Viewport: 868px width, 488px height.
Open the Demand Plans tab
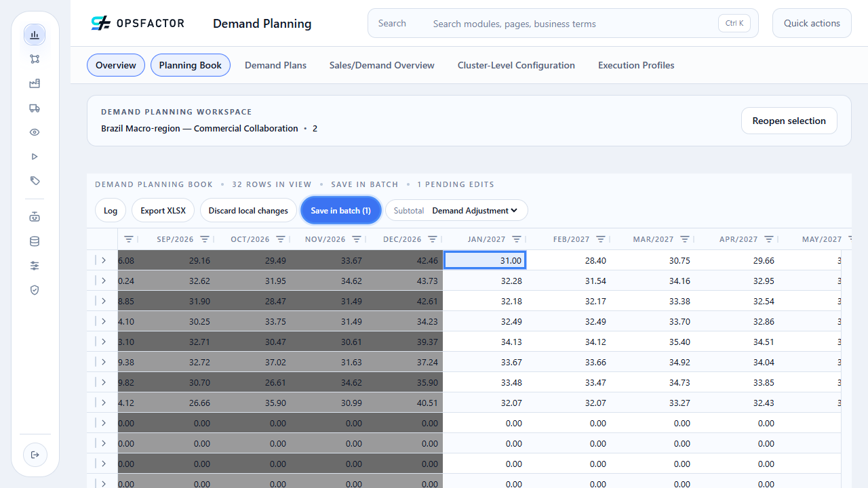click(275, 65)
